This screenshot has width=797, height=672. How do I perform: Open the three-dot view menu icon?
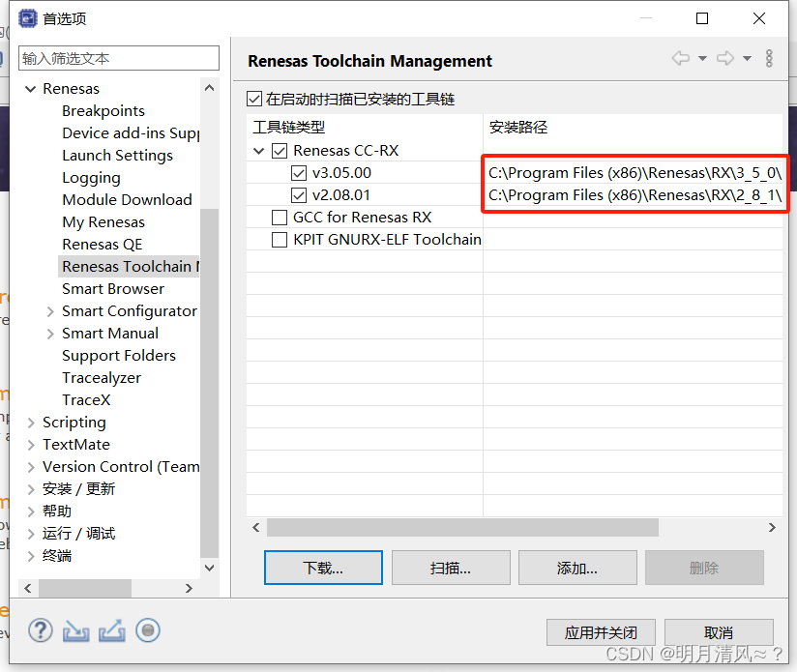pyautogui.click(x=770, y=58)
